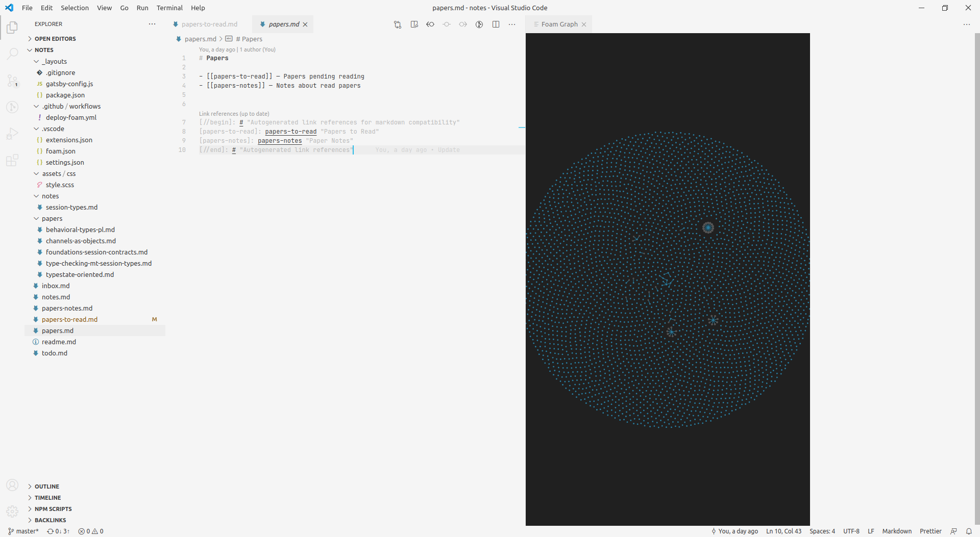Change the Markdown language mode
980x537 pixels.
tap(897, 531)
